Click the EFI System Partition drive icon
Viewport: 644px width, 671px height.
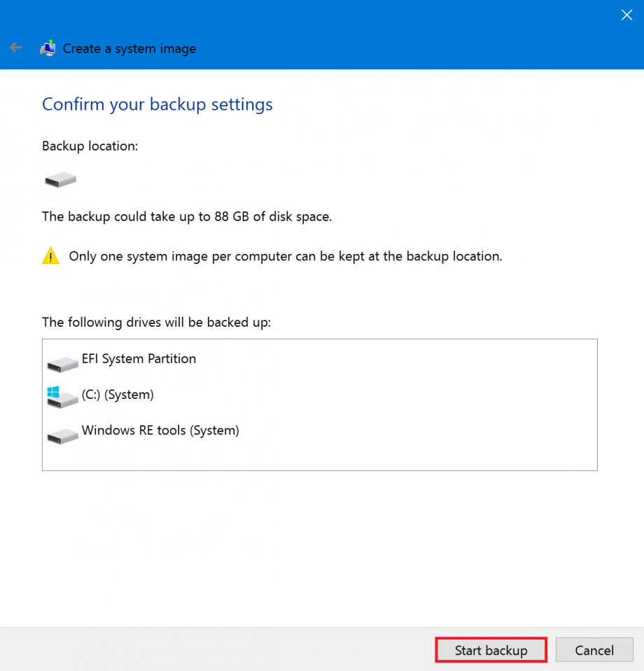pyautogui.click(x=62, y=363)
